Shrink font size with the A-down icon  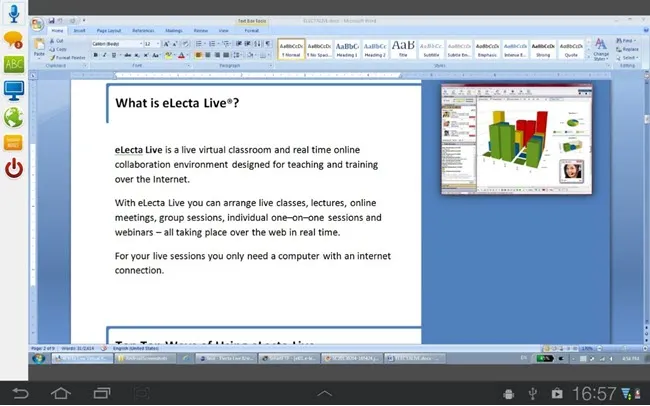(175, 44)
